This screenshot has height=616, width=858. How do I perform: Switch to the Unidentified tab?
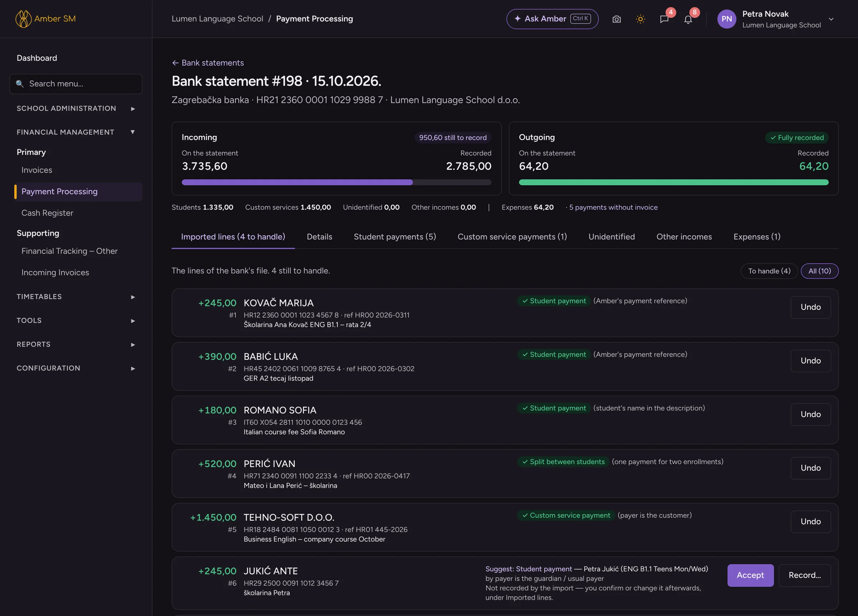611,236
